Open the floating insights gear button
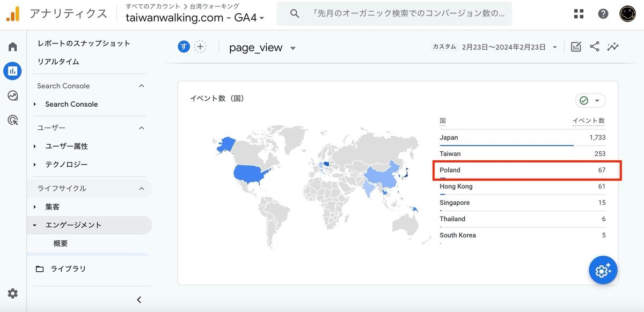This screenshot has height=312, width=644. [603, 270]
